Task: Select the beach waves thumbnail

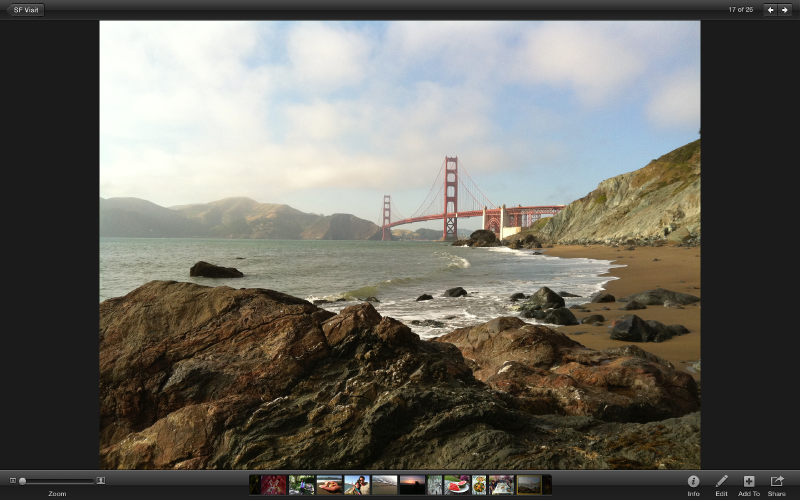Action: [x=384, y=485]
